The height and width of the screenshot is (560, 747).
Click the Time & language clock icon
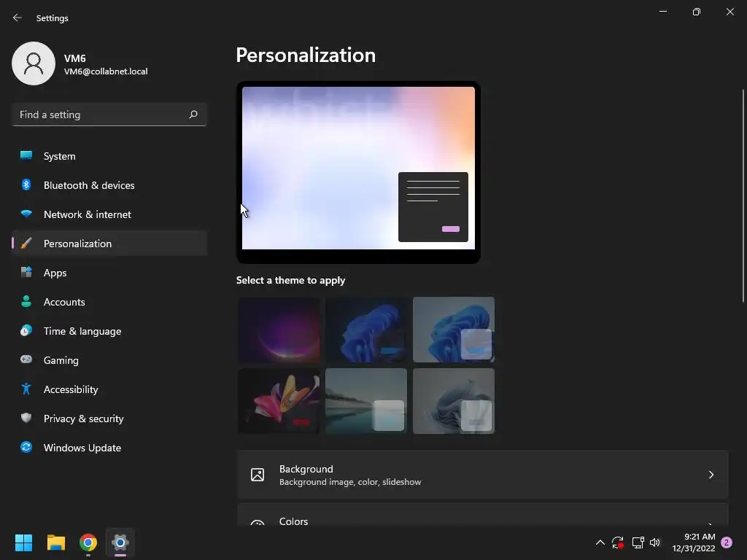pos(26,330)
